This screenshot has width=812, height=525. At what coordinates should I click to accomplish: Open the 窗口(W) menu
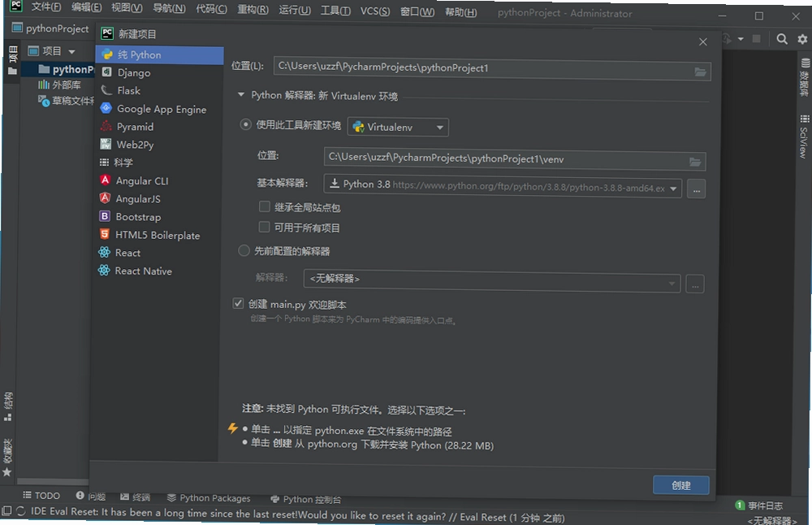pyautogui.click(x=417, y=11)
